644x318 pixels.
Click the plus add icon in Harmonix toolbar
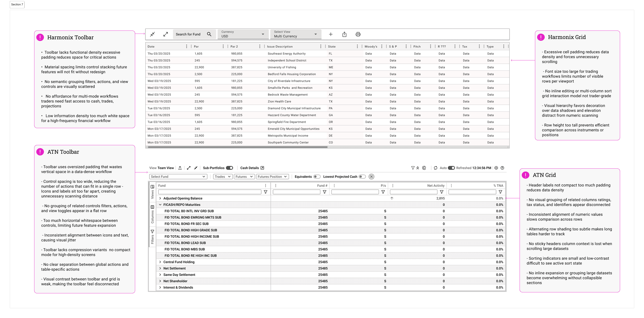(x=331, y=34)
